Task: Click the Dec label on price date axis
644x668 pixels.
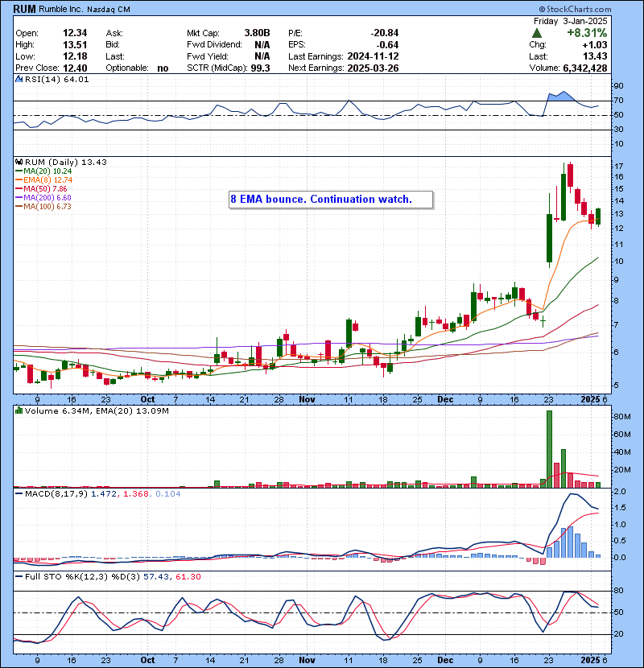Action: coord(444,398)
